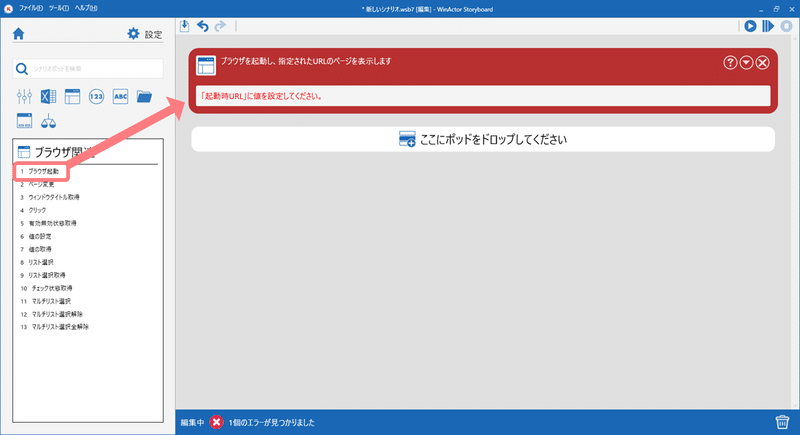This screenshot has height=435, width=800.
Task: Select pod 5 有効無効状態取得
Action: tap(48, 223)
